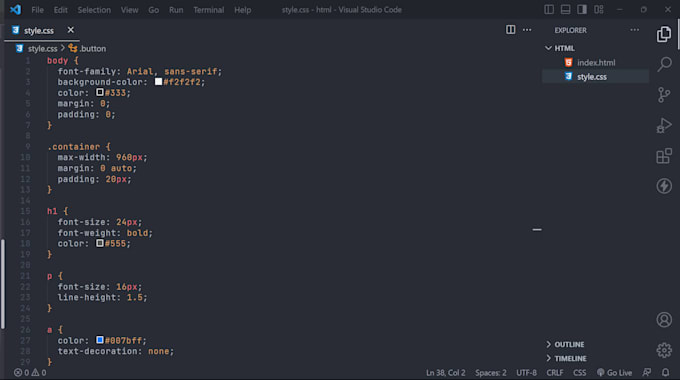Toggle the Panel layout icon
The height and width of the screenshot is (380, 680).
pyautogui.click(x=566, y=10)
